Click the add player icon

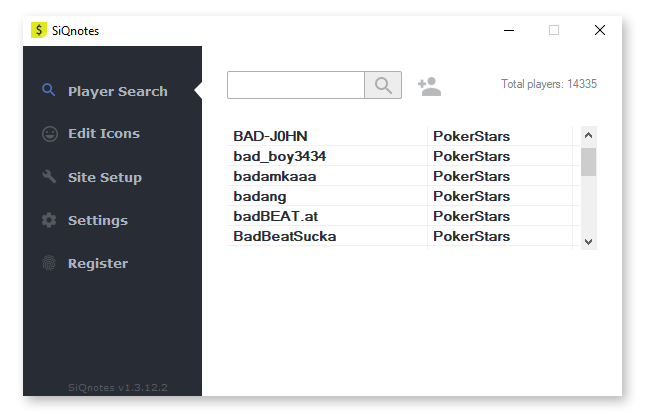point(429,86)
